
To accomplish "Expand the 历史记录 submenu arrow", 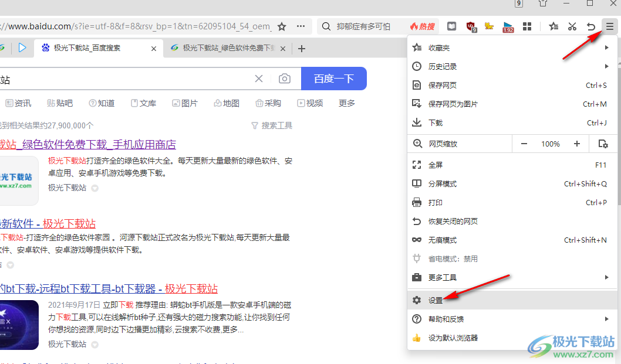I will tap(607, 66).
